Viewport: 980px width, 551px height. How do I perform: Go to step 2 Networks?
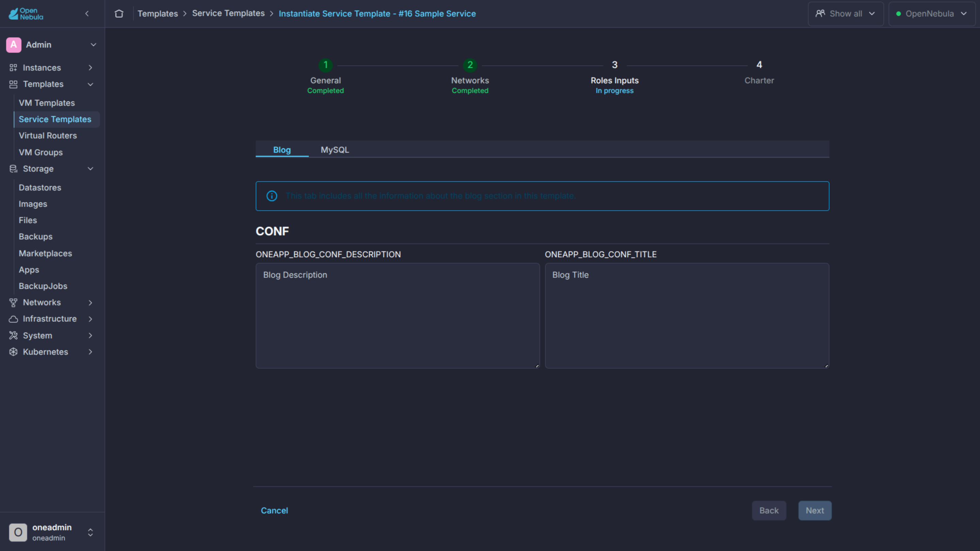coord(470,77)
